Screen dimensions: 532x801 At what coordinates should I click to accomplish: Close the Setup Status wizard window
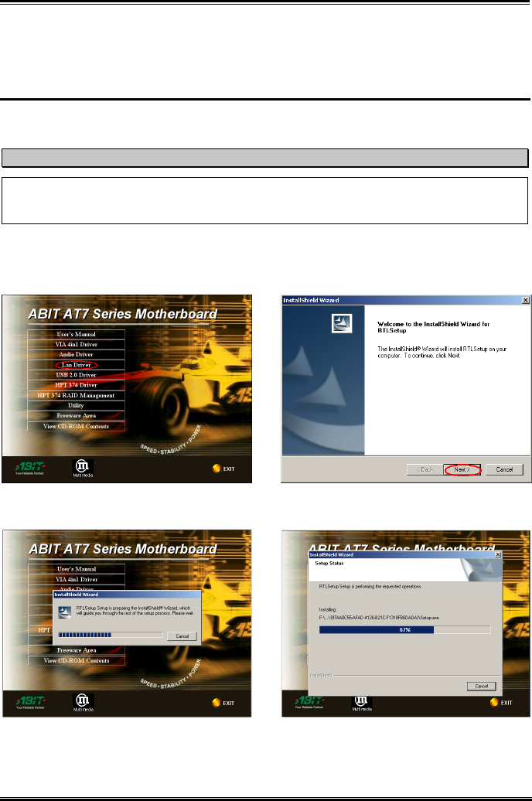click(498, 554)
